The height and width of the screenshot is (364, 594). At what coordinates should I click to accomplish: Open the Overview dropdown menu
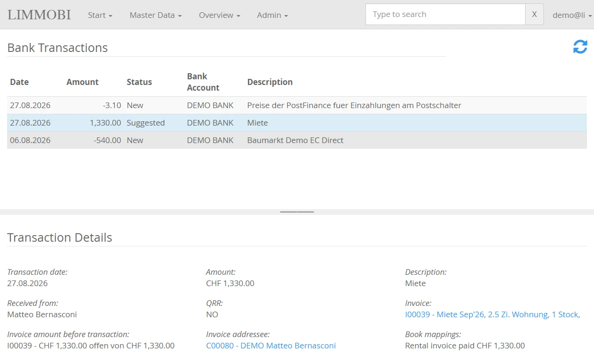[220, 15]
